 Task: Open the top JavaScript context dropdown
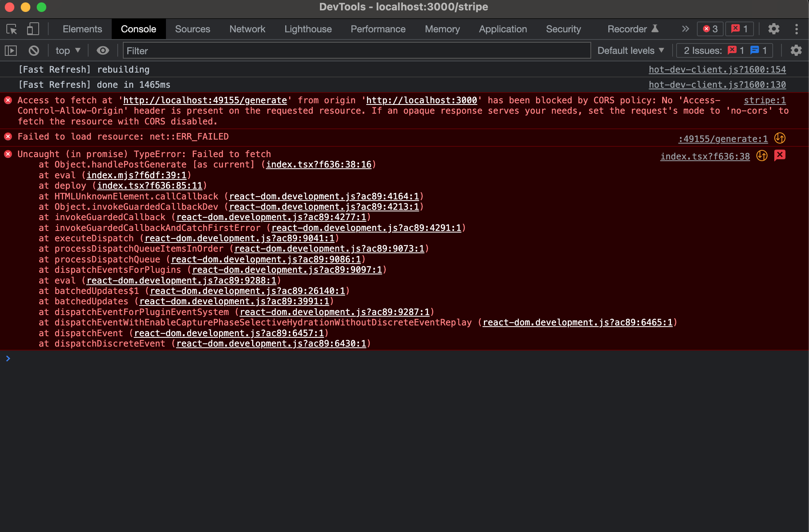pos(68,51)
